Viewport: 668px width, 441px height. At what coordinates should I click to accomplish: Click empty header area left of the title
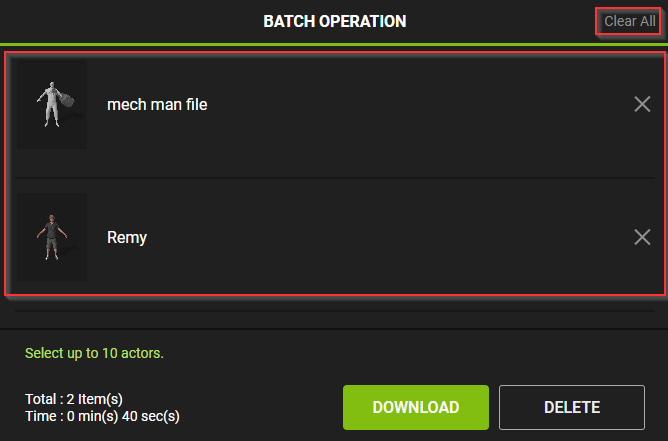pos(120,21)
